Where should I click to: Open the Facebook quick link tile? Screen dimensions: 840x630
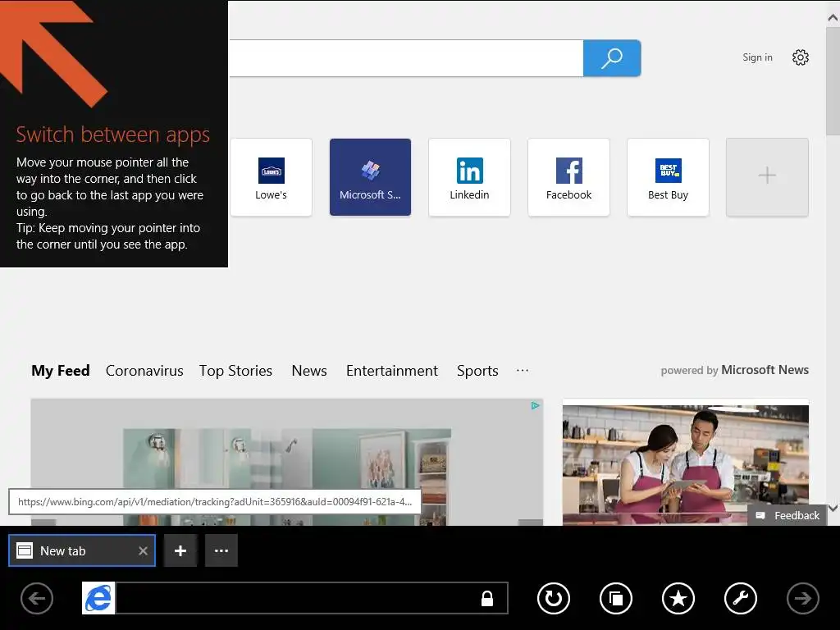[x=569, y=177]
